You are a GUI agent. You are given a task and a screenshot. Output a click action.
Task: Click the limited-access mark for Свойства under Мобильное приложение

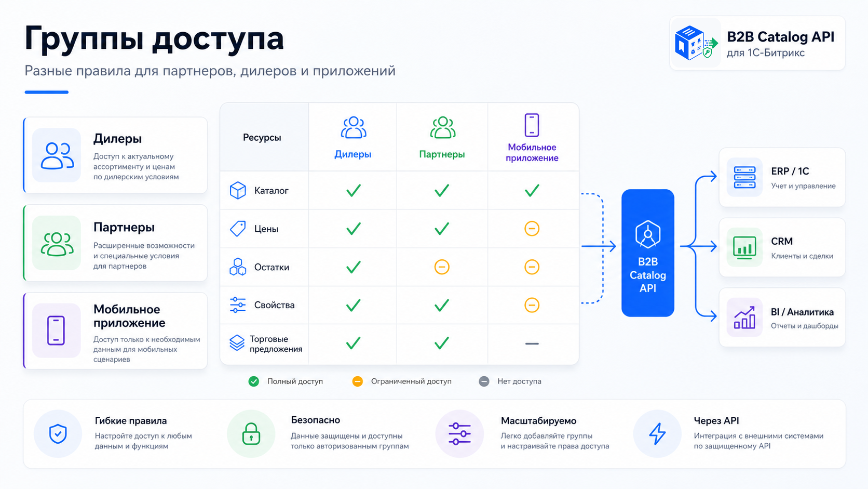click(532, 305)
